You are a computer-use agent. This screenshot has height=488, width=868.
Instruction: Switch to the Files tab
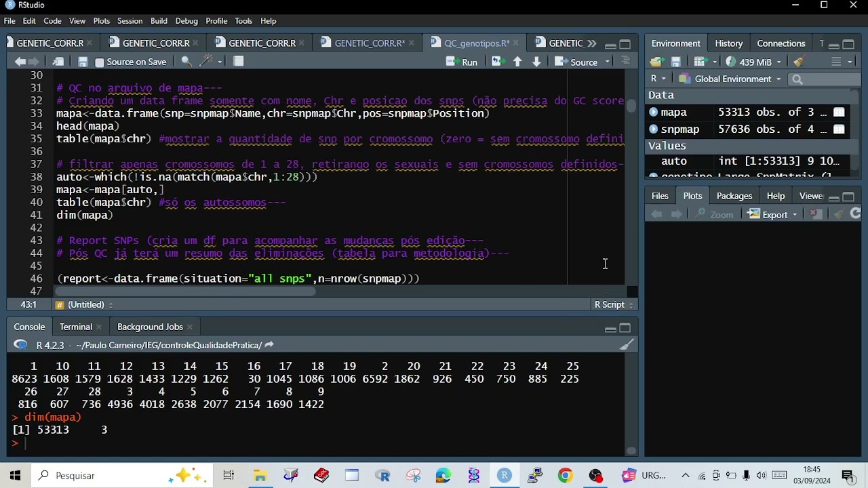[660, 196]
